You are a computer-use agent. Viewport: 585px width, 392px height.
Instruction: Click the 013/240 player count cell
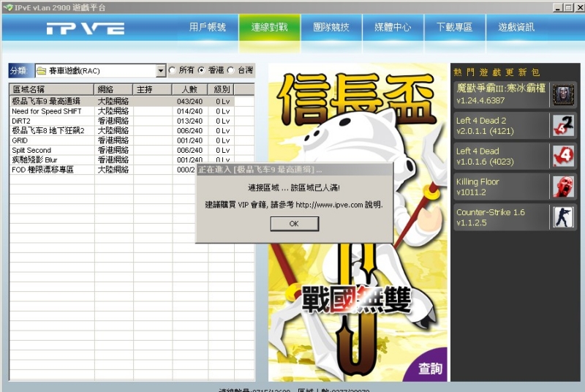189,121
